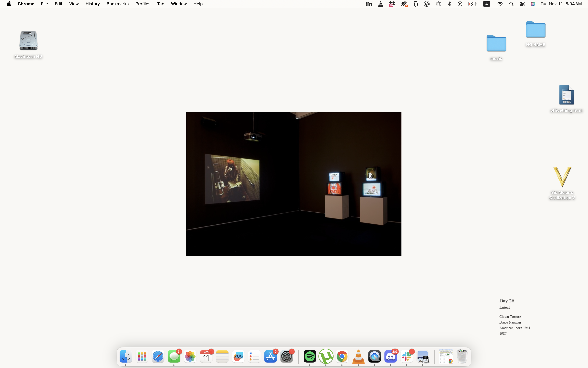The image size is (588, 368).
Task: Open the File menu
Action: [44, 4]
